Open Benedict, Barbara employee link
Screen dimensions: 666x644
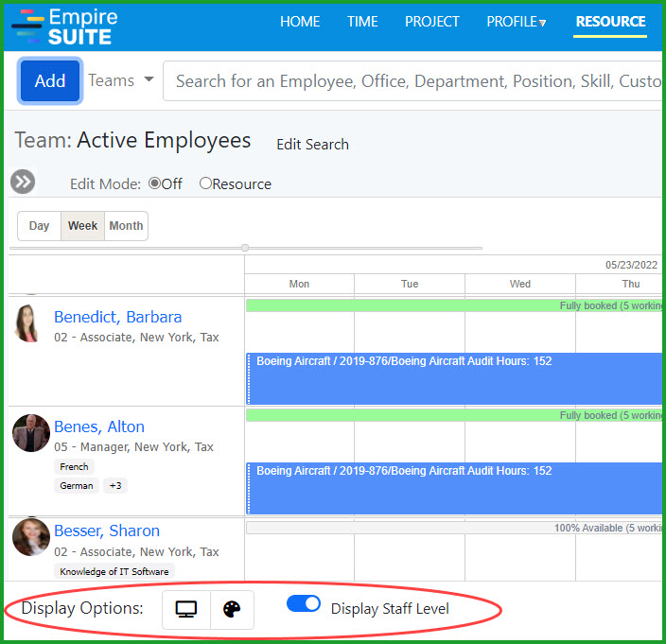[118, 317]
